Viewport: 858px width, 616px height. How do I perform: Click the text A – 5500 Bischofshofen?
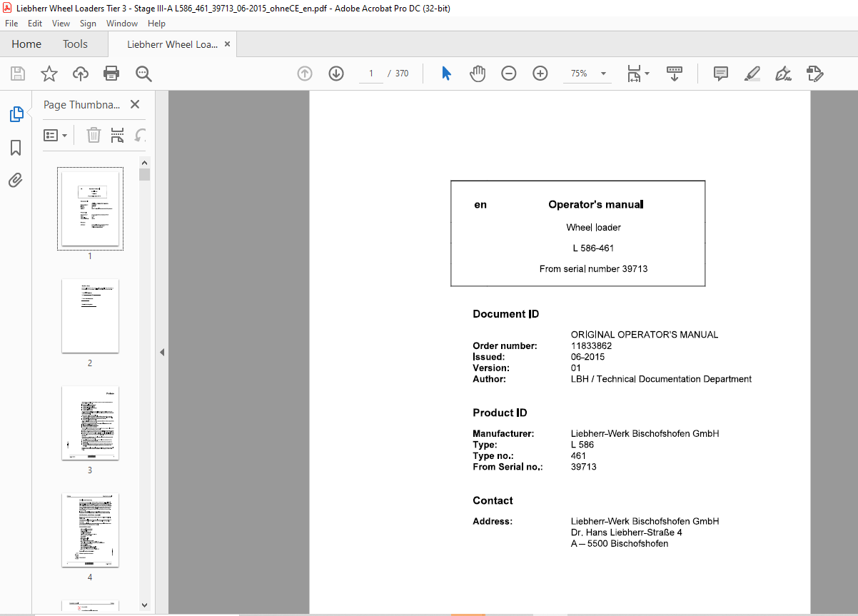(620, 543)
